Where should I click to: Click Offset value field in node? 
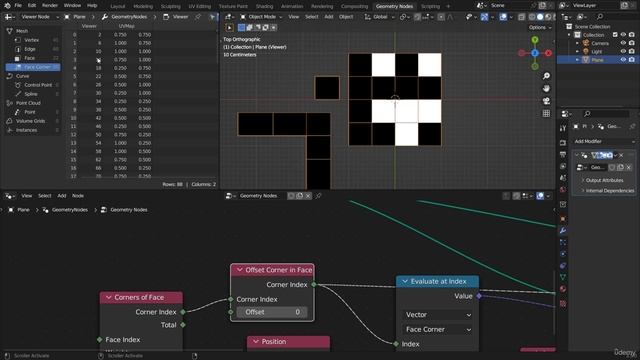point(272,312)
